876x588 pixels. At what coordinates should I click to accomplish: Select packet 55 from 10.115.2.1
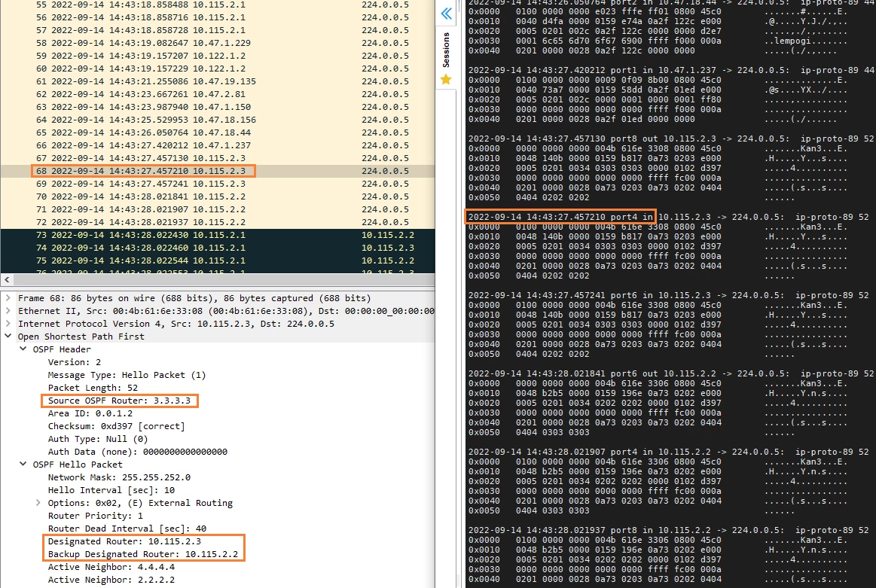click(x=218, y=5)
